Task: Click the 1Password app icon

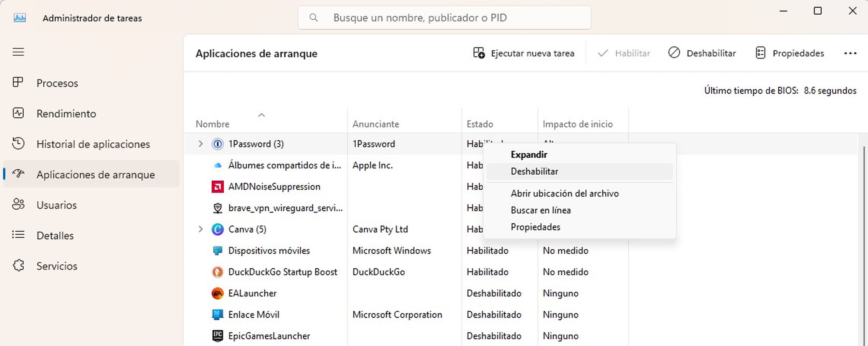Action: [x=217, y=144]
